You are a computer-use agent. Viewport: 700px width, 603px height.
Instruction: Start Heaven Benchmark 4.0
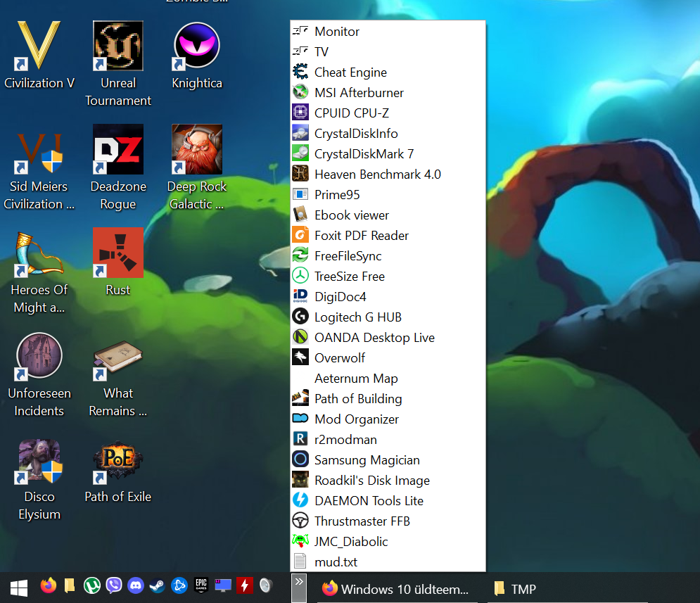tap(388, 174)
